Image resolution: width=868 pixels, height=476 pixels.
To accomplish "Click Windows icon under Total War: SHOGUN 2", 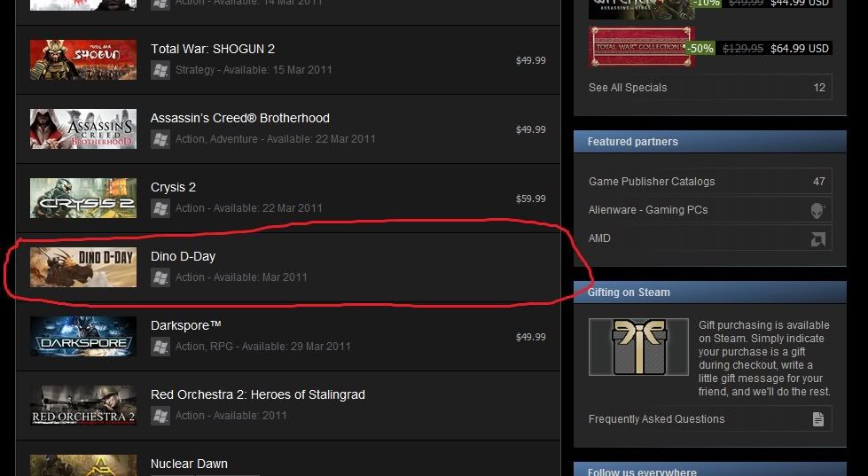I will 160,70.
